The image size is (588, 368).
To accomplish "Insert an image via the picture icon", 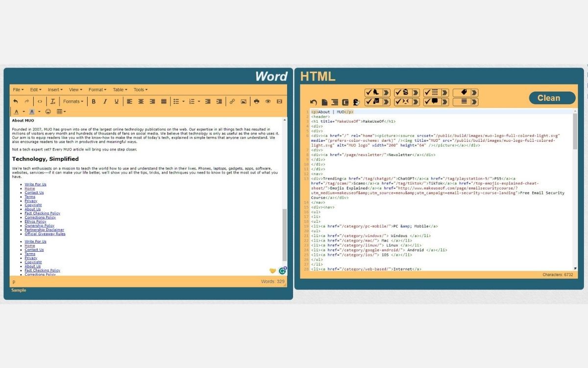I will pos(244,102).
